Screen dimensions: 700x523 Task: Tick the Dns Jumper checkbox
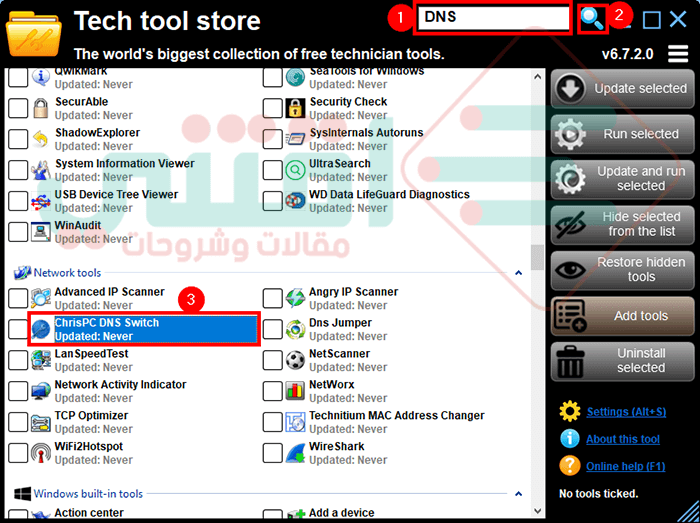point(272,329)
